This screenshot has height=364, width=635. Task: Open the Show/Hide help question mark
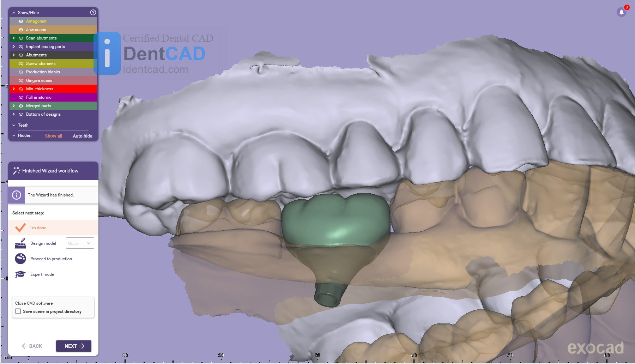point(93,12)
